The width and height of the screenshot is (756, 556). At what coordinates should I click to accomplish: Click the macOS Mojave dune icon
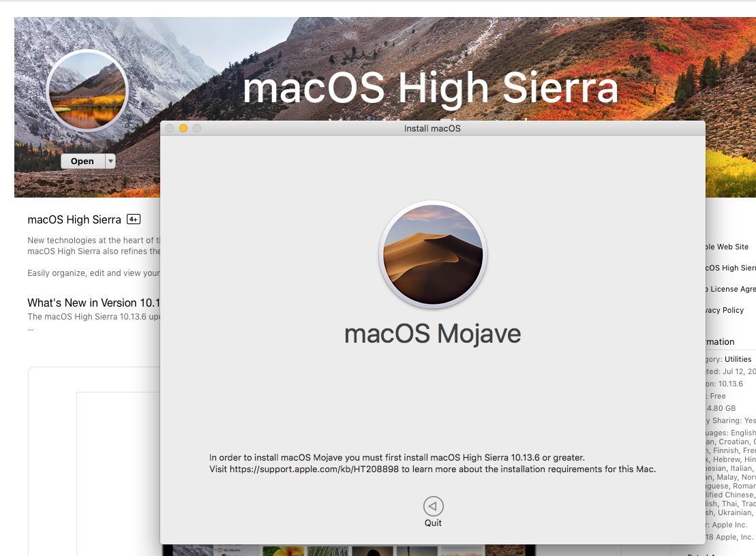[x=433, y=254]
